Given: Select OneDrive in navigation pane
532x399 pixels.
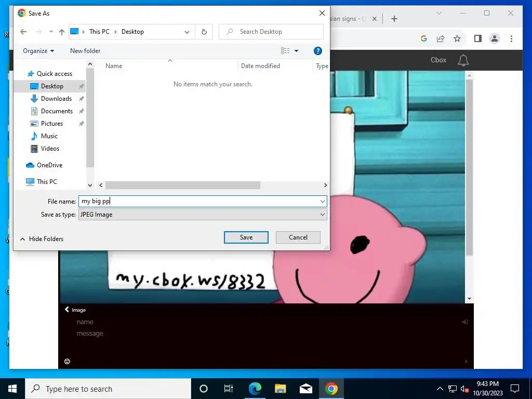Looking at the screenshot, I should click(49, 165).
